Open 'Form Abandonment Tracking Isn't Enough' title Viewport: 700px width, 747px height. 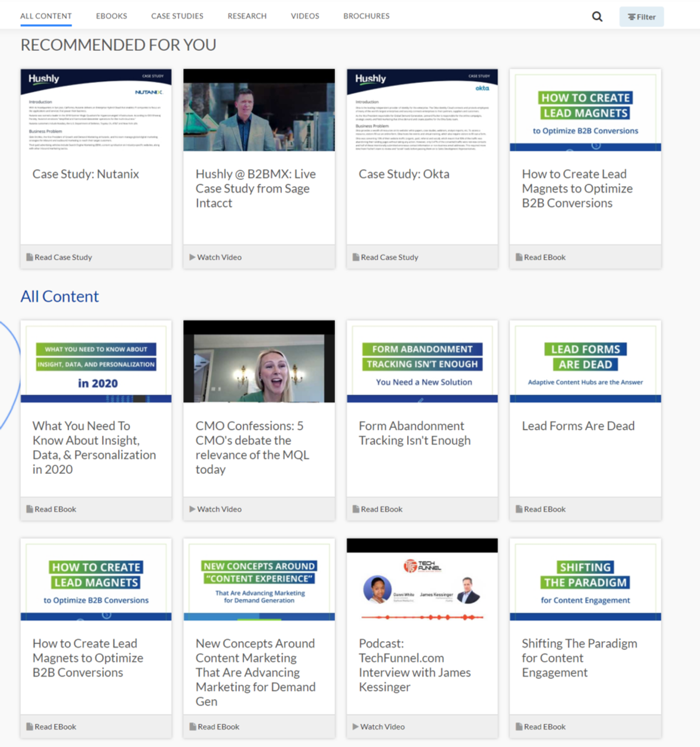pyautogui.click(x=415, y=433)
